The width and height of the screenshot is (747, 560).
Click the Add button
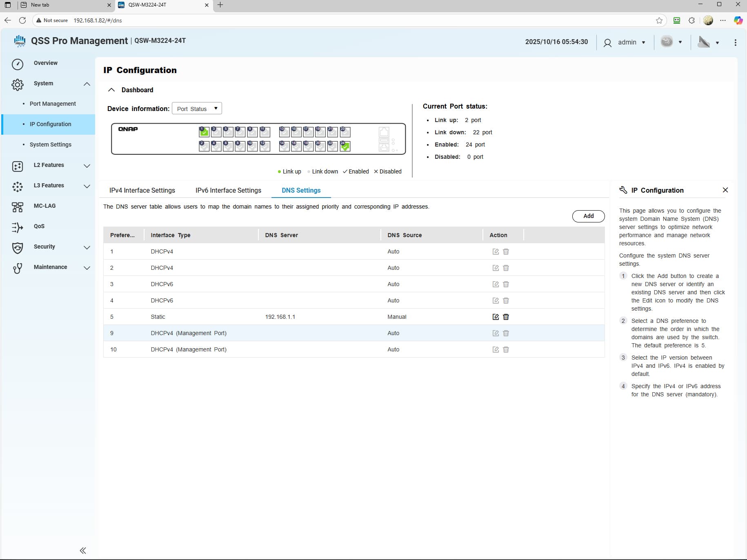pyautogui.click(x=588, y=216)
